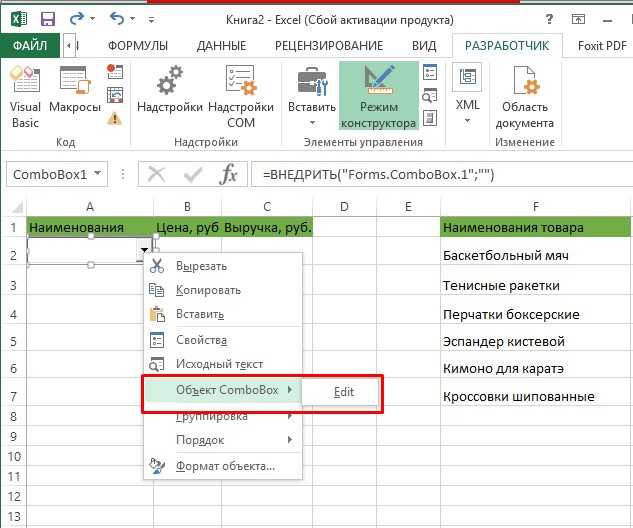Click the Select All corner triangle
Image resolution: width=633 pixels, height=528 pixels.
pos(17,207)
